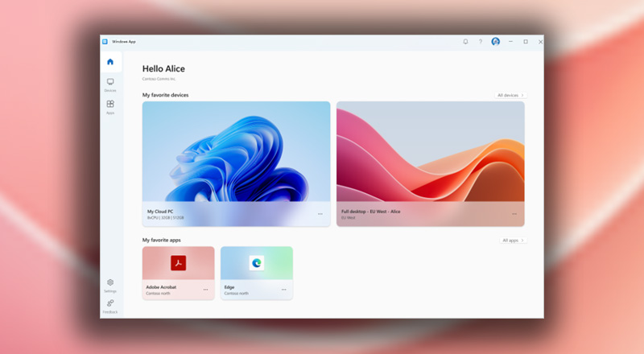
Task: Click the 'My favorite apps' heading
Action: [162, 240]
